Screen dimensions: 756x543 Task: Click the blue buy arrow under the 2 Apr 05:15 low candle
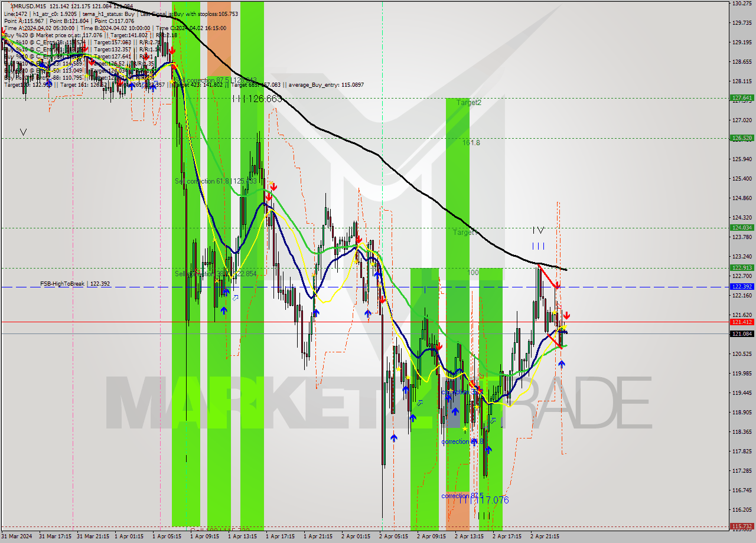coord(394,438)
